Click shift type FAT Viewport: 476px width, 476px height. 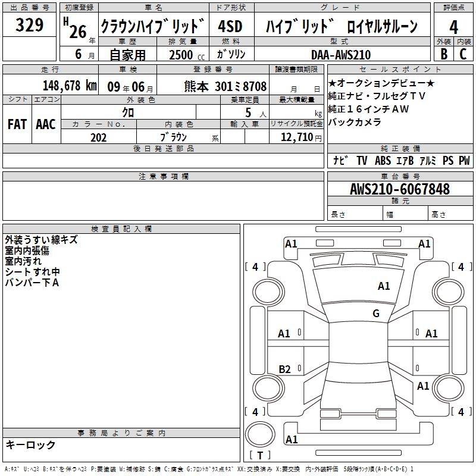click(x=17, y=124)
